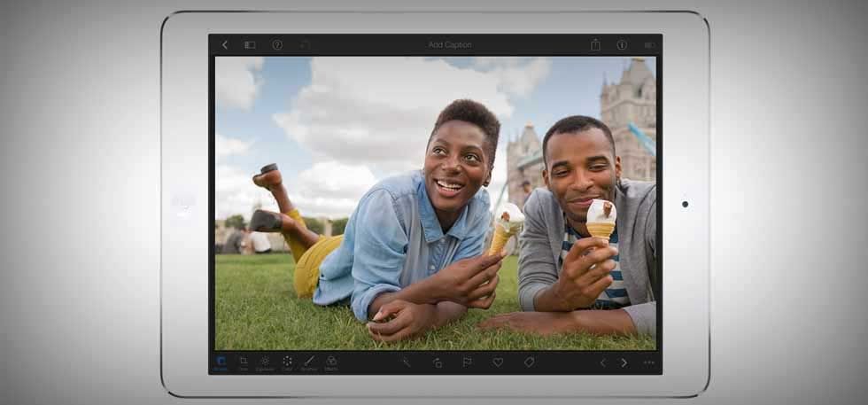Select the Browse tool tab
Screen dimensions: 868x405
[221, 362]
